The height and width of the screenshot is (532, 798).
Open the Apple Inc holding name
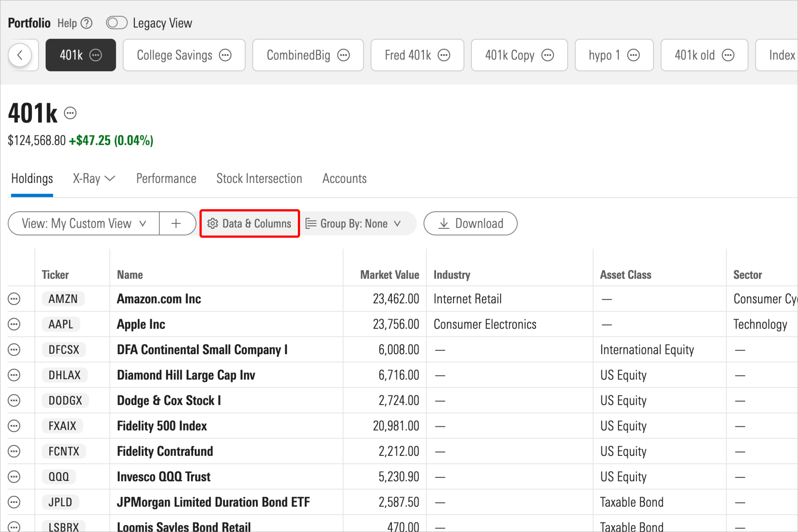[141, 324]
